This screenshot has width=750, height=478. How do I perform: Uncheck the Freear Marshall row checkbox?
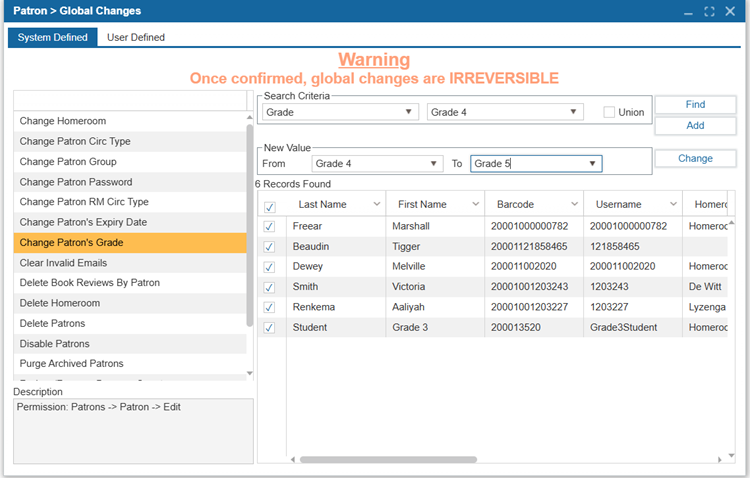point(269,227)
